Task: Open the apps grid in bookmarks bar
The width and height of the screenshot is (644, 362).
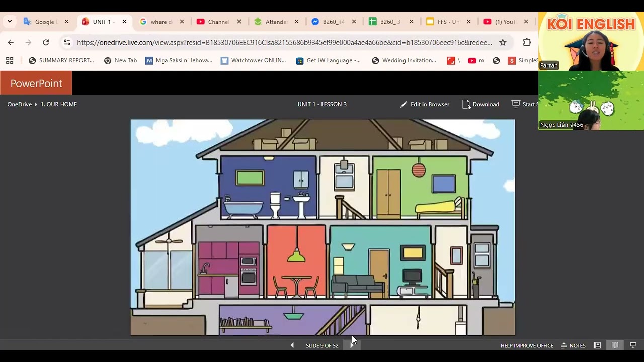Action: (x=10, y=60)
